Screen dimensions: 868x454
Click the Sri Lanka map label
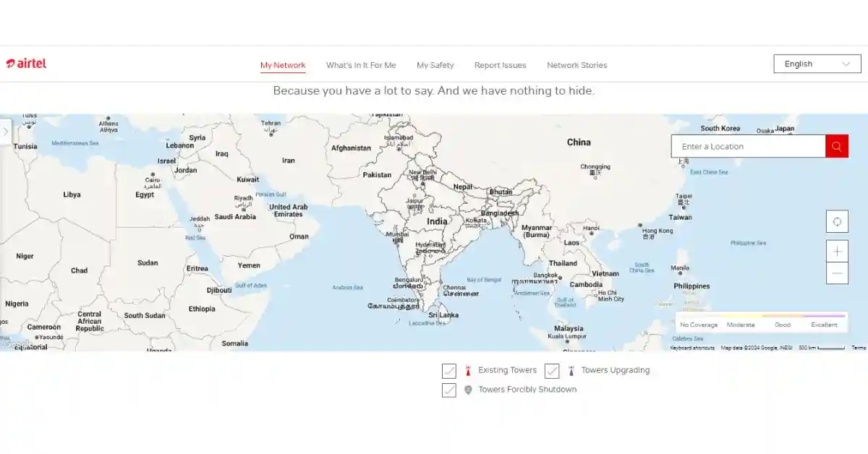click(443, 315)
